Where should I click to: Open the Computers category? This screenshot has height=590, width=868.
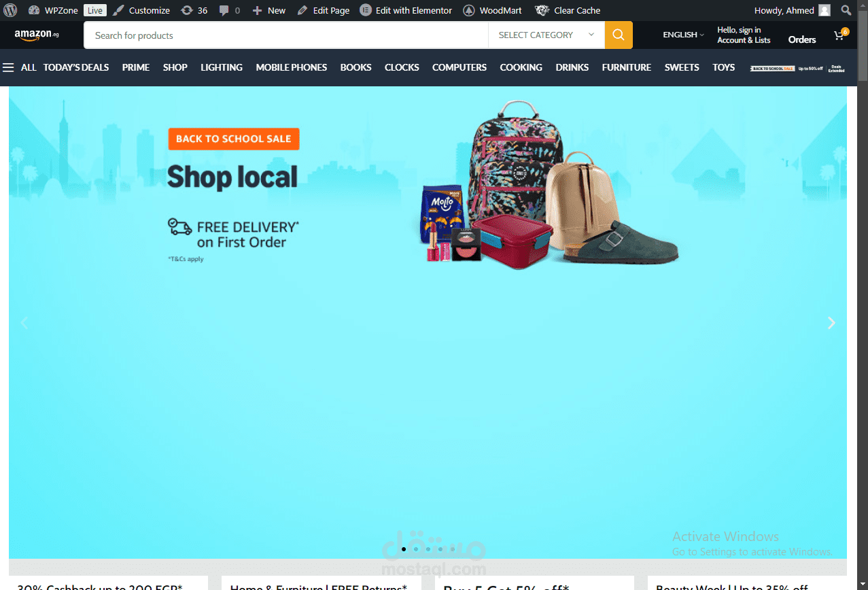(x=459, y=67)
